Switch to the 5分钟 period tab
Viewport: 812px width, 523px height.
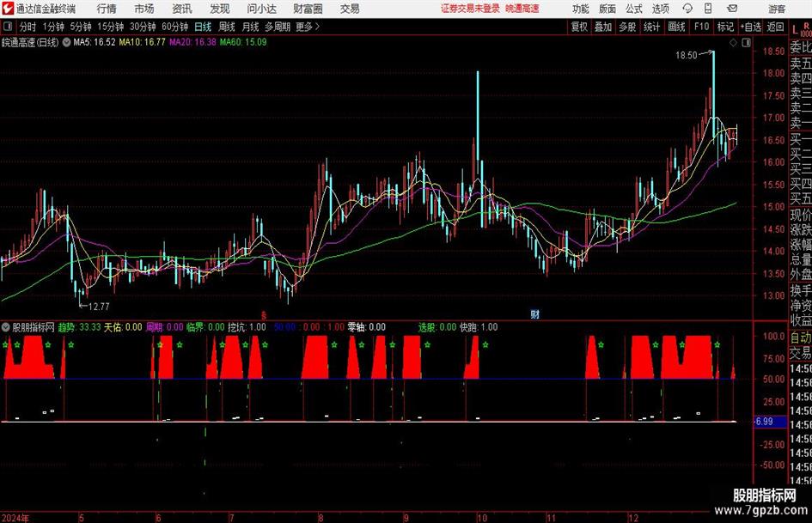pos(80,27)
